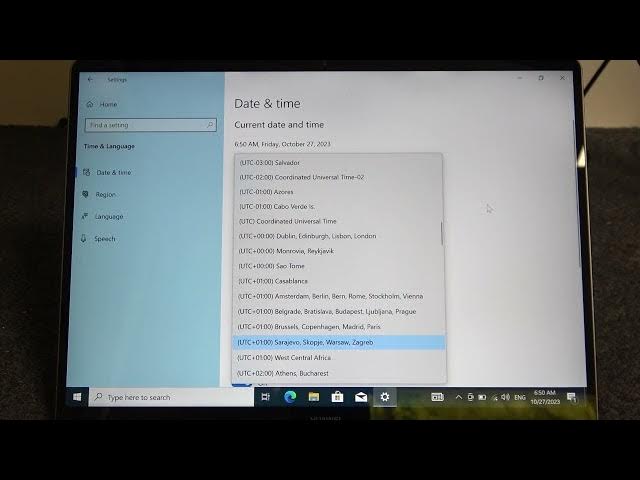Show hidden icons in the system tray
640x480 pixels.
(458, 397)
